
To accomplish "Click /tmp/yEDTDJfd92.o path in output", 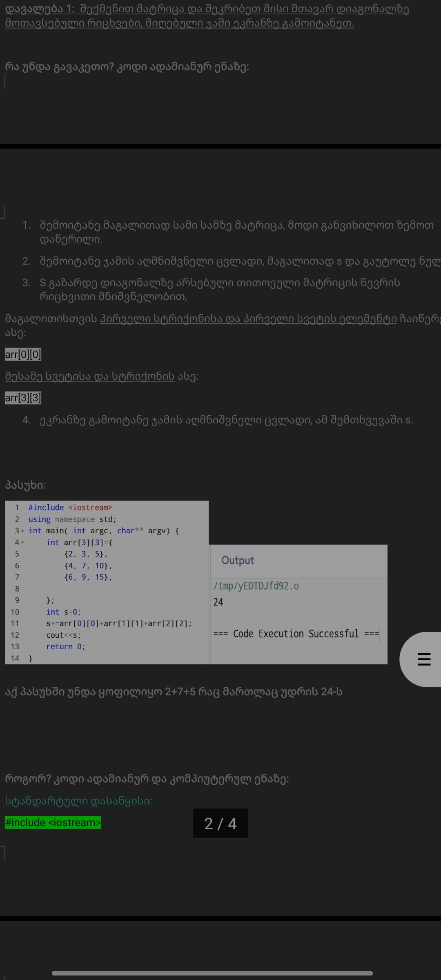I will [256, 586].
